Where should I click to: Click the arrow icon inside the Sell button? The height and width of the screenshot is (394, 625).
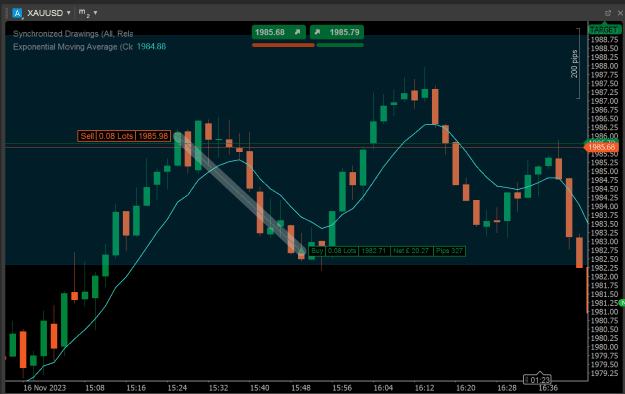(x=297, y=32)
